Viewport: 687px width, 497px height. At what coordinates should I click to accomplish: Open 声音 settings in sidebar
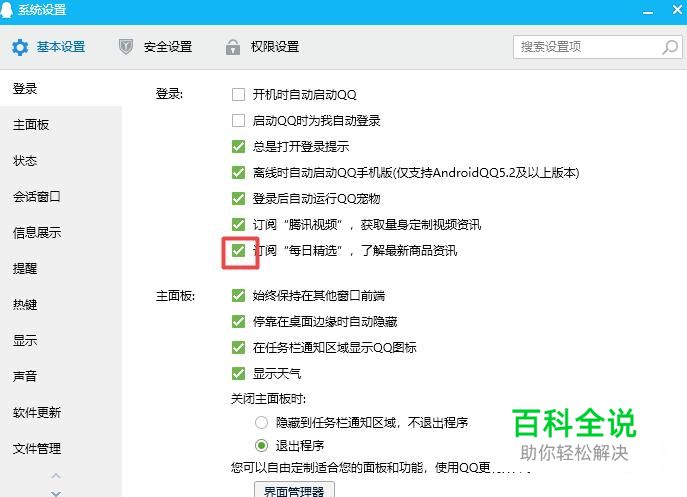point(61,376)
